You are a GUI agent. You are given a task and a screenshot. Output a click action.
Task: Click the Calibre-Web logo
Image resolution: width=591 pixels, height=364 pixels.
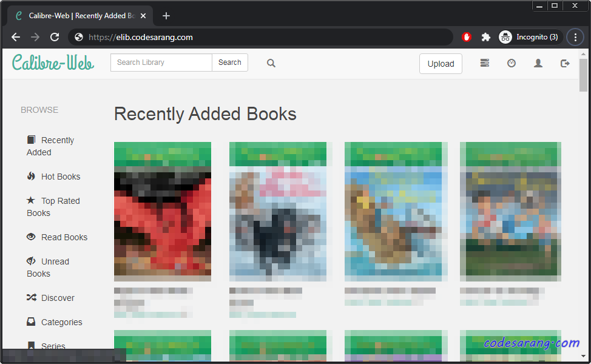(x=53, y=62)
